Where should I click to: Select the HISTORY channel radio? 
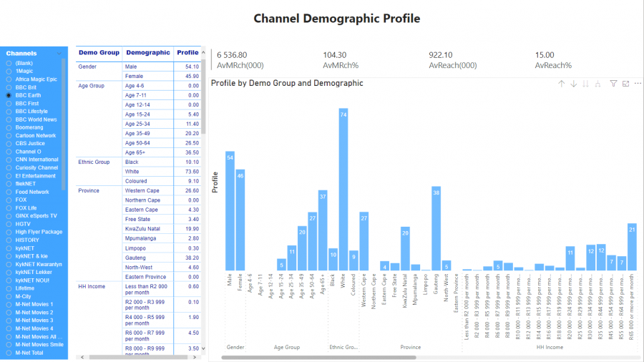9,240
